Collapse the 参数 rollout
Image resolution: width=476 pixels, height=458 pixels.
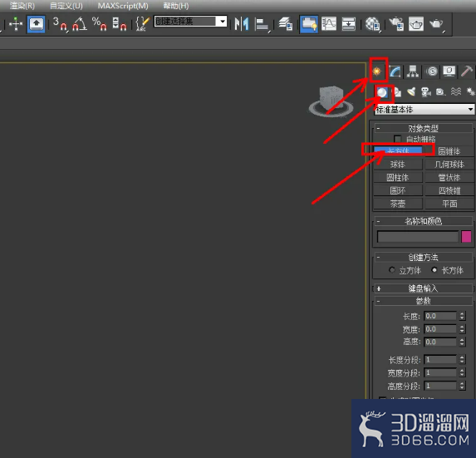point(424,301)
